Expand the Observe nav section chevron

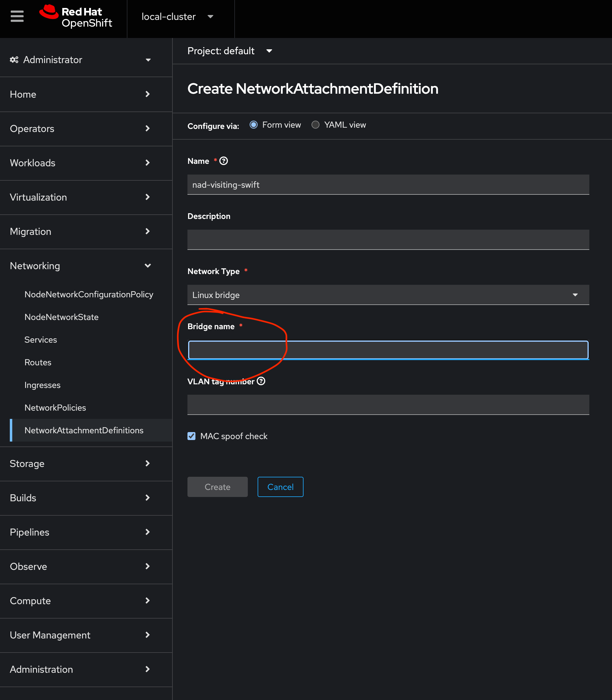click(148, 566)
